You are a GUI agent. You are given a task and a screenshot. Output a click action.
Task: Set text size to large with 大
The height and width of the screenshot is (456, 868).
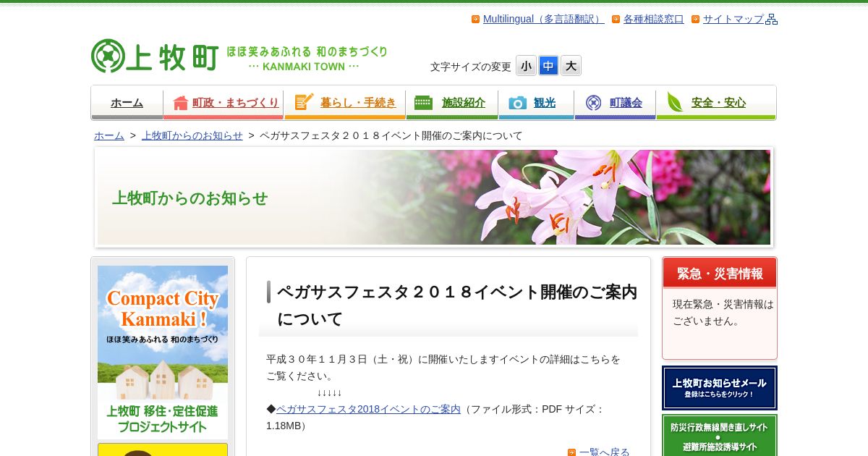tap(571, 66)
